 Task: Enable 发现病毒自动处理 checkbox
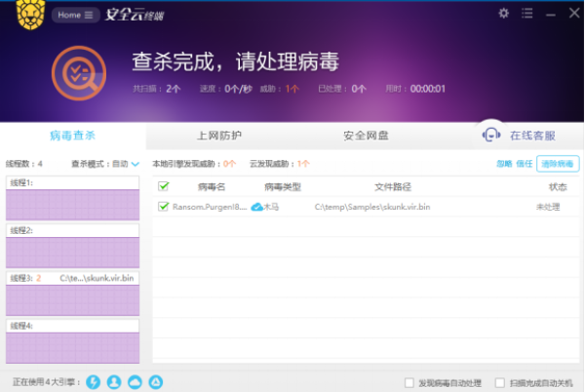click(x=409, y=382)
